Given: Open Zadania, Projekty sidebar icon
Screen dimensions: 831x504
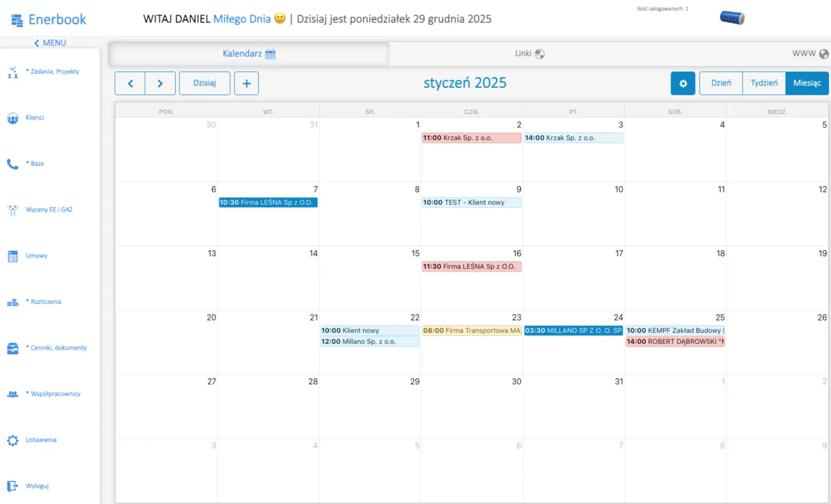Looking at the screenshot, I should pyautogui.click(x=12, y=72).
